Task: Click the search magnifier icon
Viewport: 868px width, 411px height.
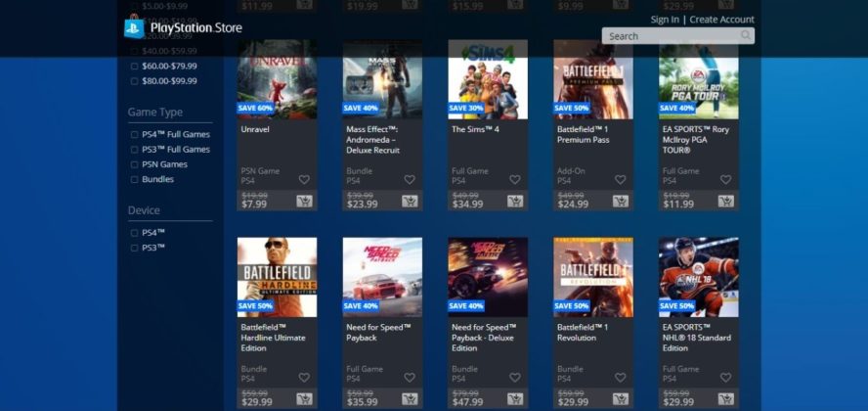Action: click(x=746, y=36)
